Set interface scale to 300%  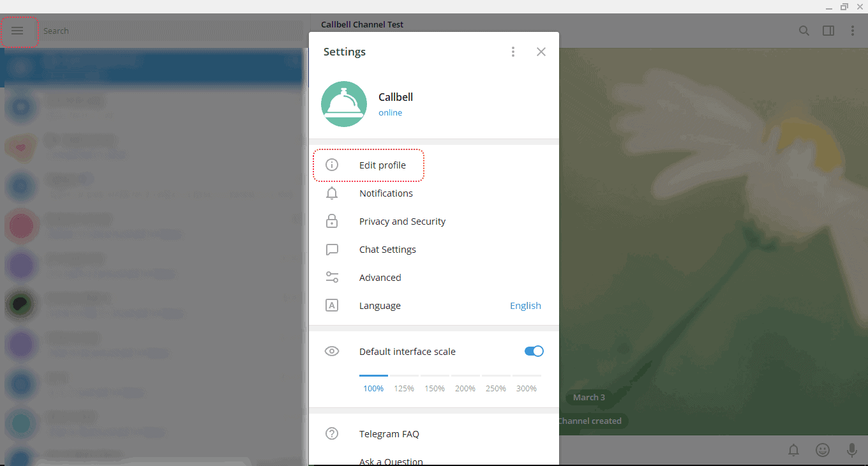click(527, 388)
